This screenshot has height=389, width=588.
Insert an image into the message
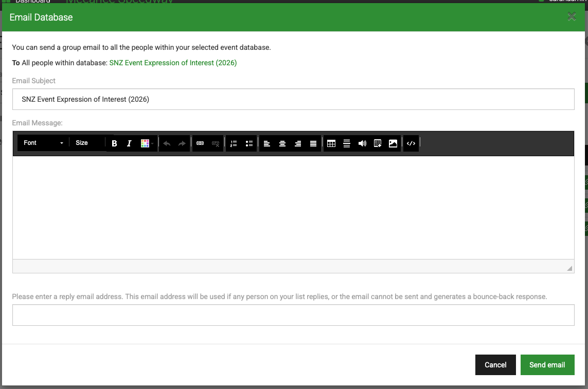click(x=393, y=143)
